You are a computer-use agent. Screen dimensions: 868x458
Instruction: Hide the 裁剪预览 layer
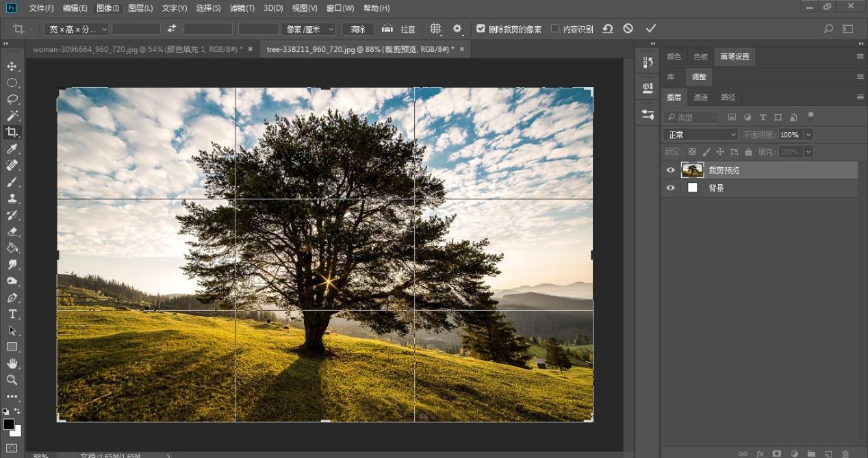point(670,170)
